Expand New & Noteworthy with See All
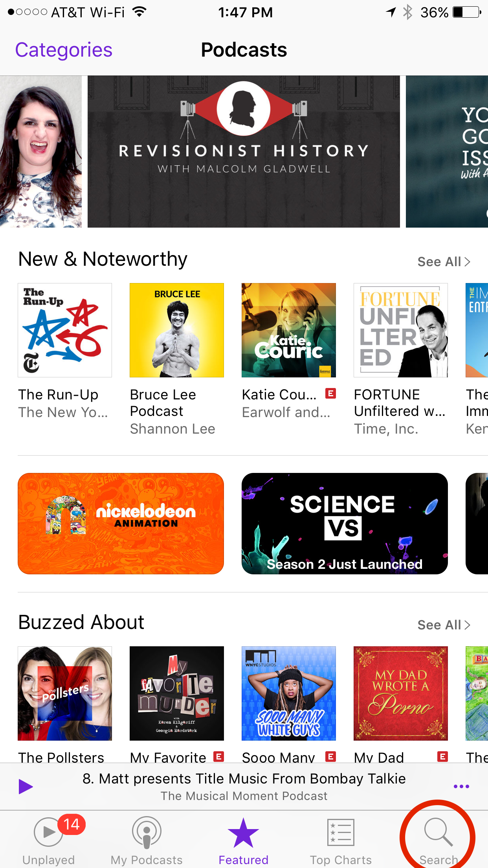The image size is (488, 868). pos(444,262)
